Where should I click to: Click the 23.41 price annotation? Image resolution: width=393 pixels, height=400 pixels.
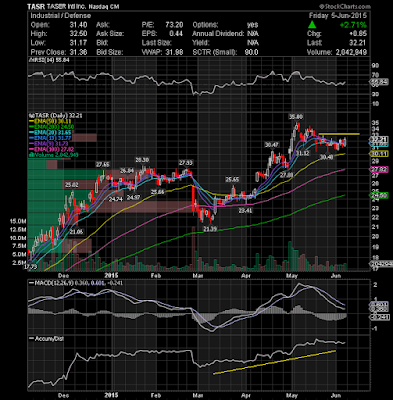pyautogui.click(x=245, y=211)
